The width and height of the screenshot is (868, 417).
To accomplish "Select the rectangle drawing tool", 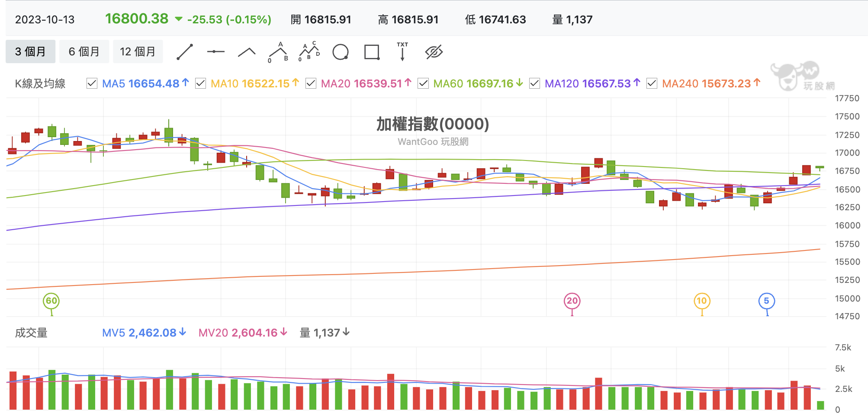I will click(x=372, y=52).
